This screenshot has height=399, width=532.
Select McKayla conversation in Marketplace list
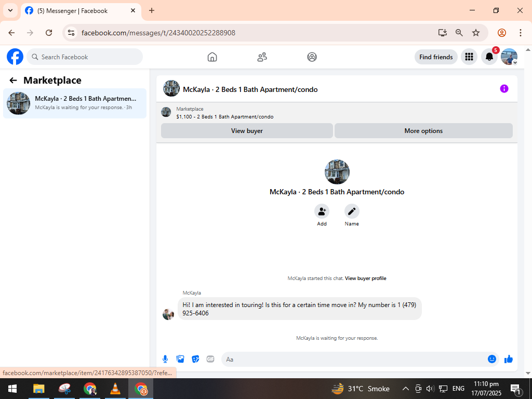click(75, 103)
